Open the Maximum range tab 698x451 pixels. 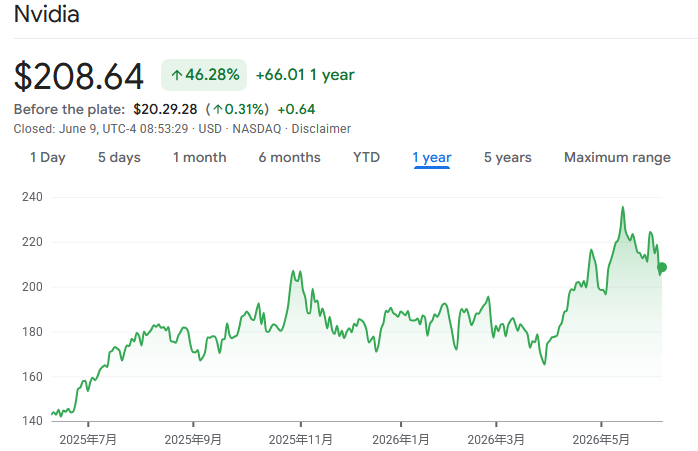617,158
